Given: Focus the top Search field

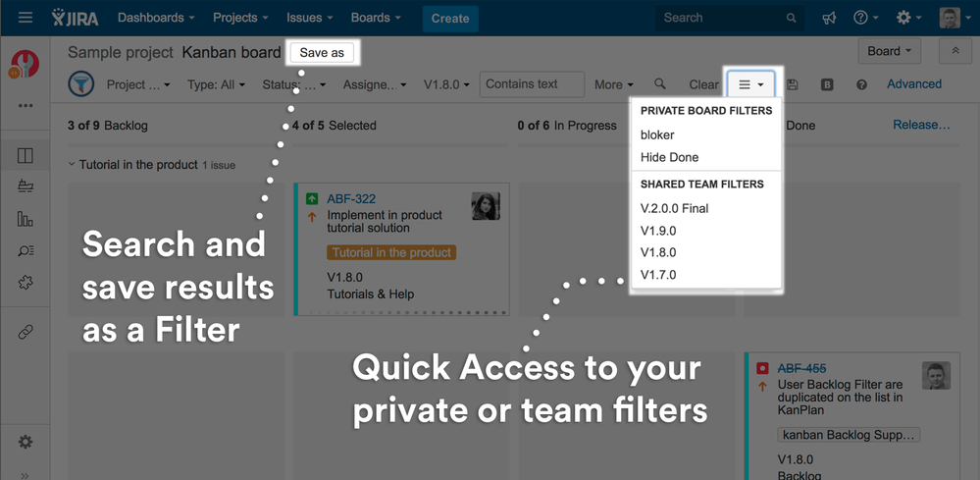Looking at the screenshot, I should point(730,18).
